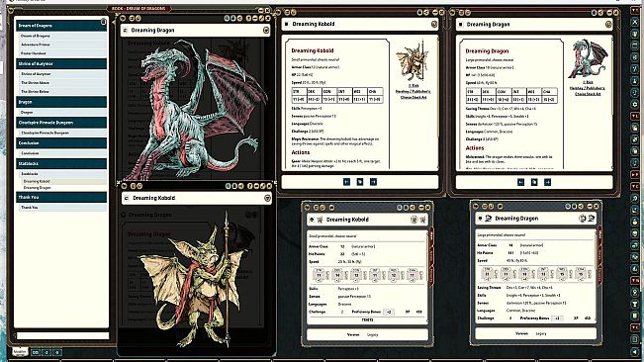Click dragon thumbnail image in reference window
The width and height of the screenshot is (644, 362).
click(x=588, y=58)
